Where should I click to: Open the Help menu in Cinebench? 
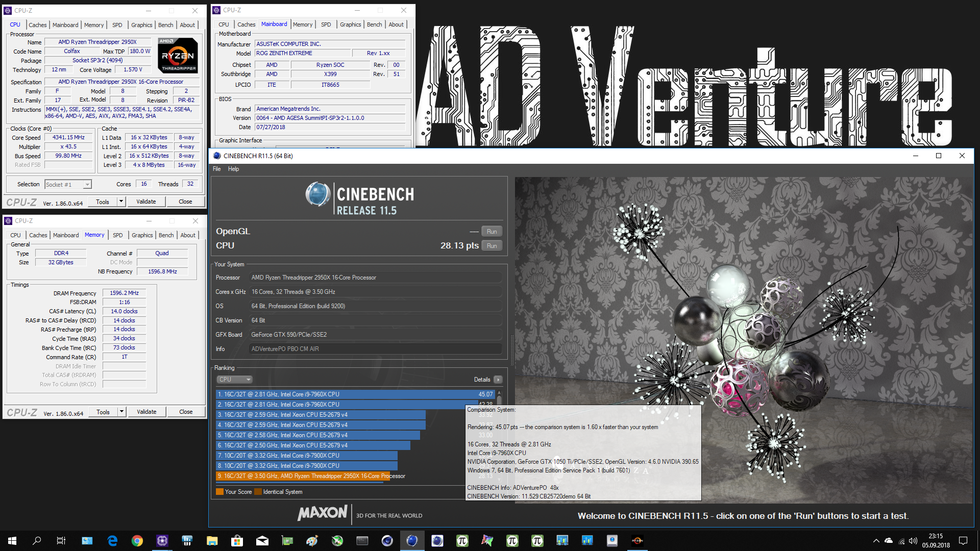(x=233, y=169)
